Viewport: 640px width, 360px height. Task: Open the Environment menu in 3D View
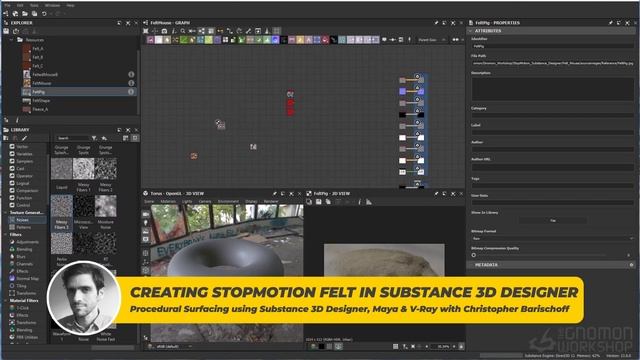228,202
